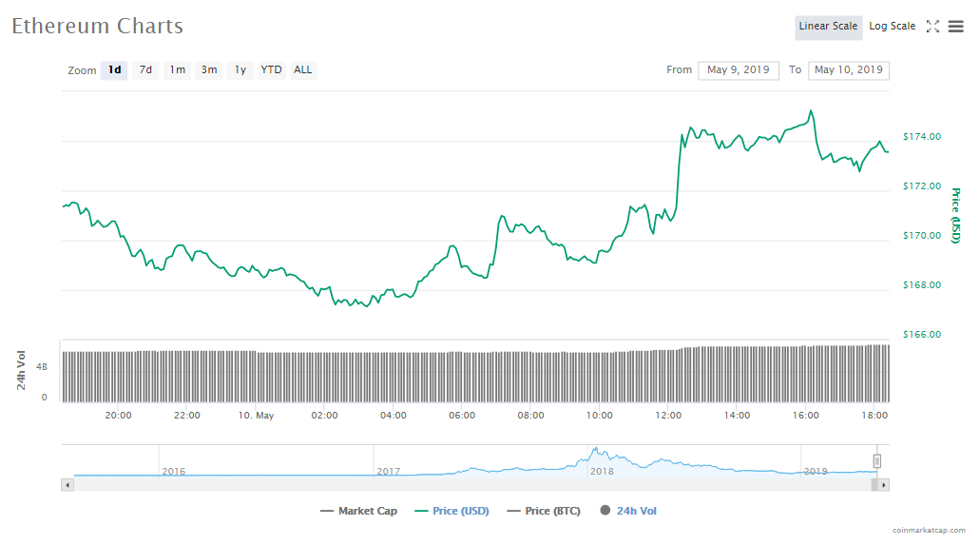Zoom chart to 1y

(240, 70)
